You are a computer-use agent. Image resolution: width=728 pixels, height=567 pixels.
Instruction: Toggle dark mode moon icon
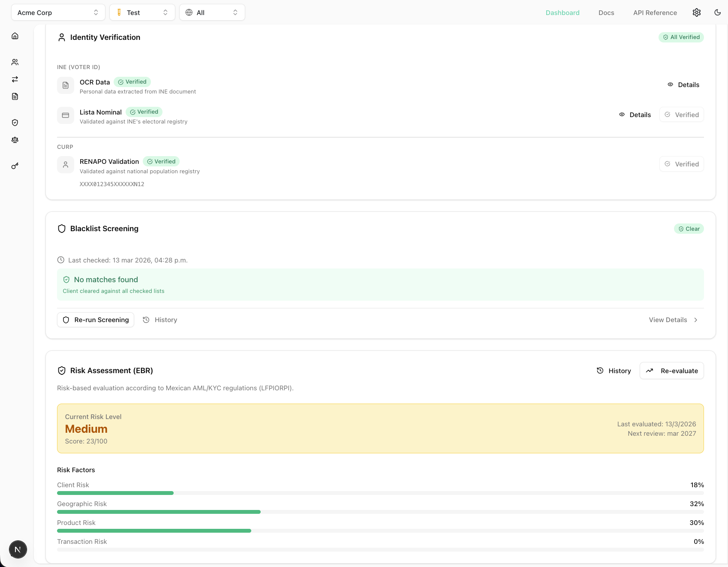[718, 12]
